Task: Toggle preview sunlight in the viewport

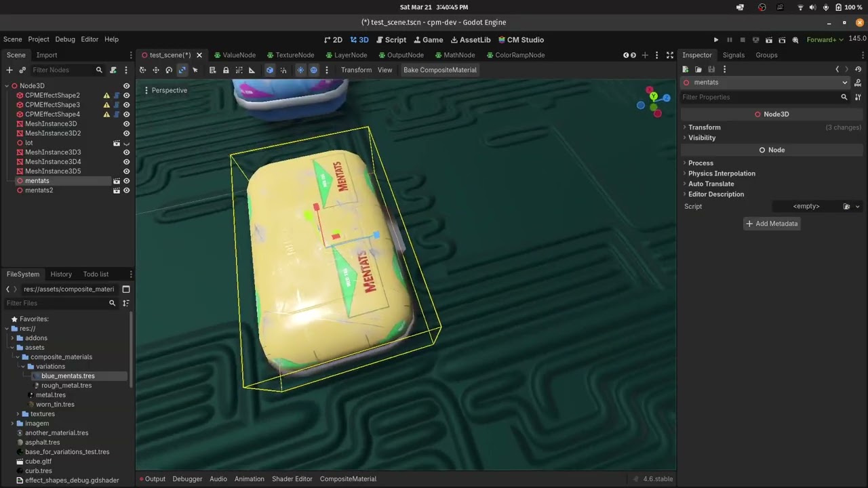Action: 300,70
